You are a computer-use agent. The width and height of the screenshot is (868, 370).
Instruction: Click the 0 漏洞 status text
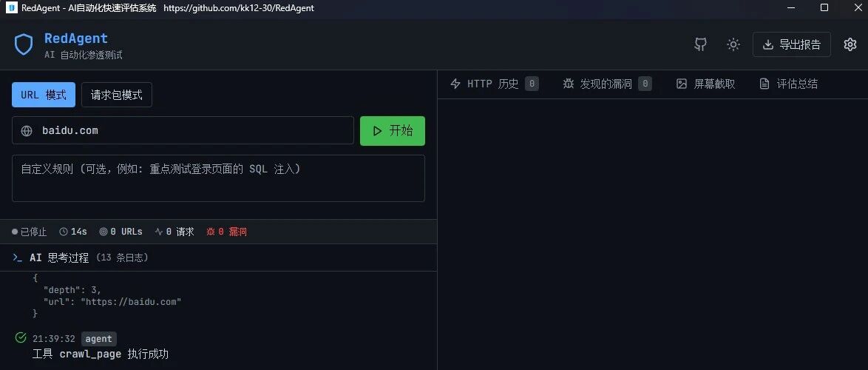[x=232, y=232]
